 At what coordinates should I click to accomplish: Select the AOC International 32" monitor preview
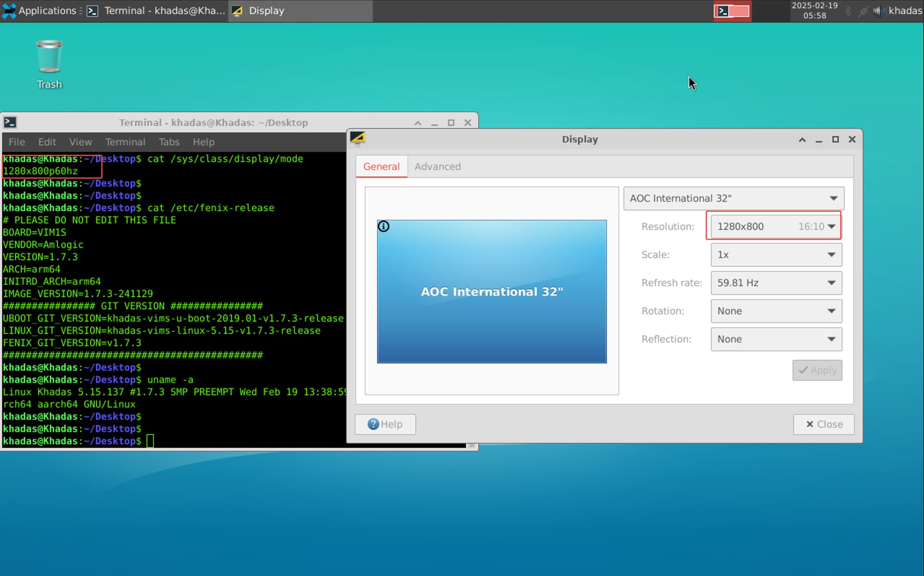click(x=491, y=292)
